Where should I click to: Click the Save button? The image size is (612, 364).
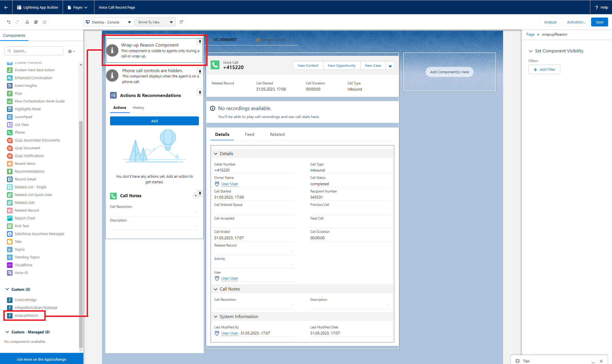click(x=599, y=22)
